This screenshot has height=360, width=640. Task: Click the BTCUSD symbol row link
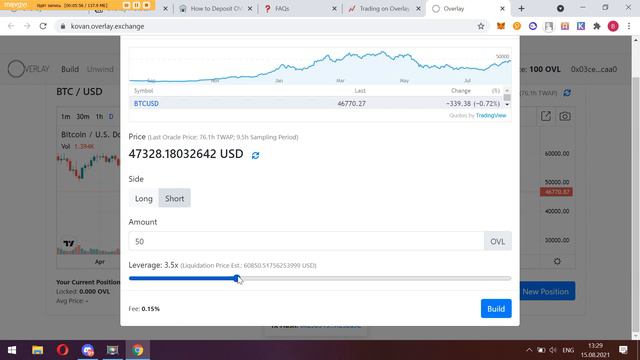coord(146,104)
